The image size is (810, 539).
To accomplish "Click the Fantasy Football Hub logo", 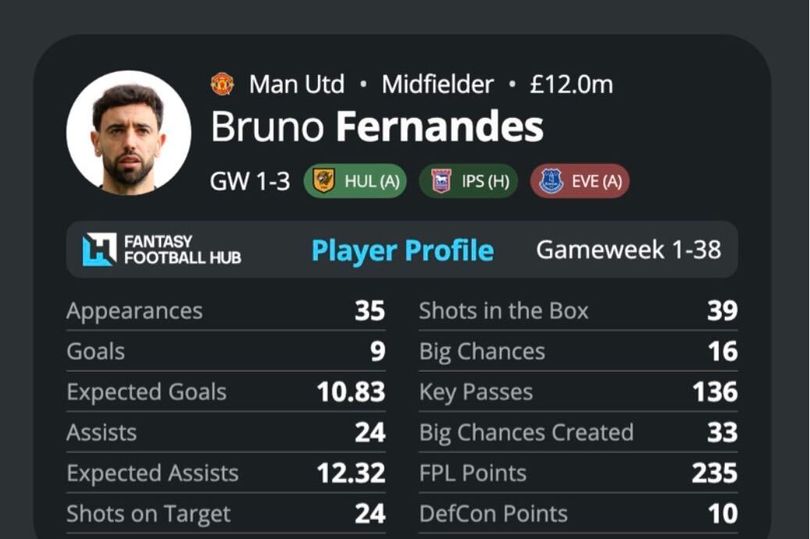I will (162, 250).
